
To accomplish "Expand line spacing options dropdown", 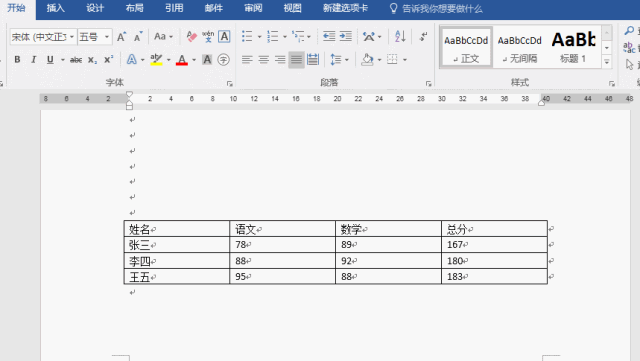I will pyautogui.click(x=347, y=60).
